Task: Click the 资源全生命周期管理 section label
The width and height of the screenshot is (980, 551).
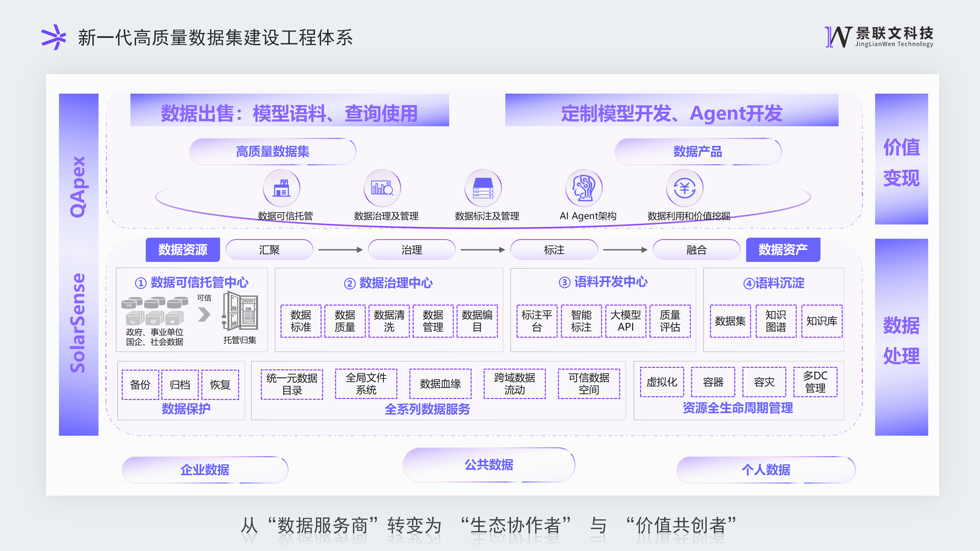Action: coord(738,408)
